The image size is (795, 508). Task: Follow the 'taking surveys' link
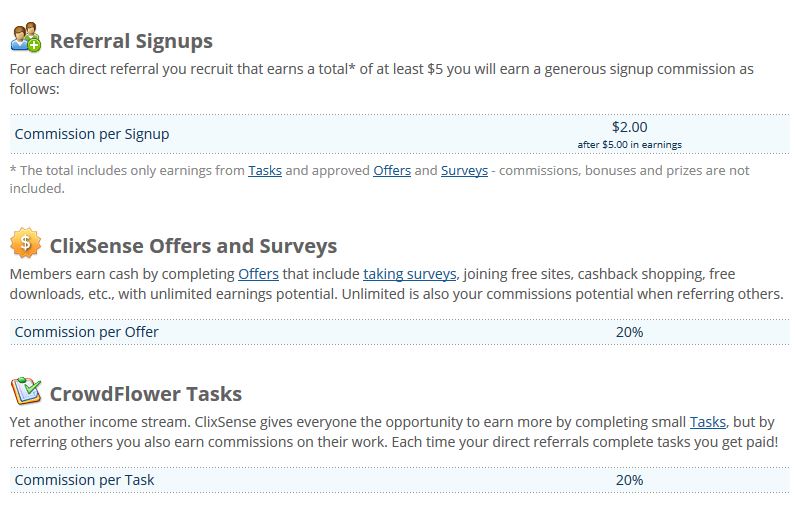pos(410,274)
